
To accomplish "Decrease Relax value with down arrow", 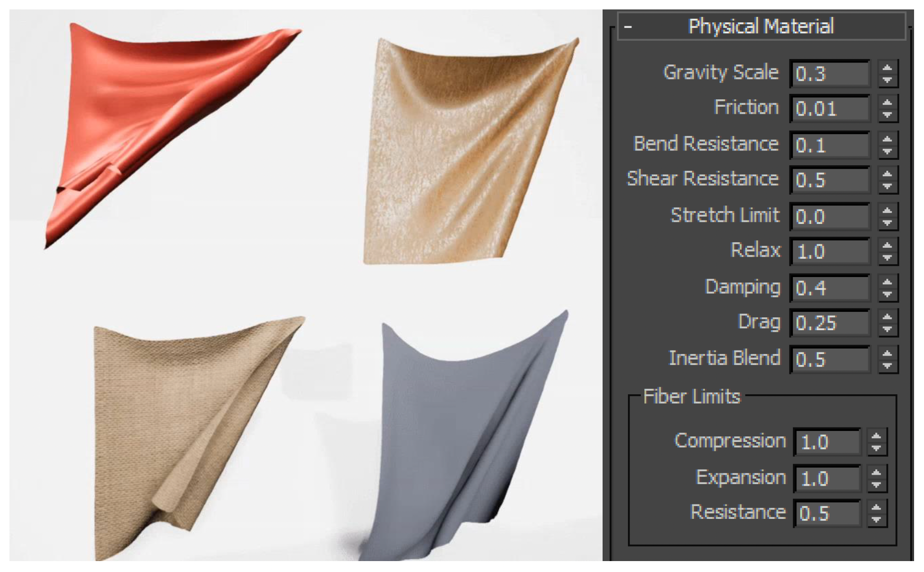I will (887, 257).
